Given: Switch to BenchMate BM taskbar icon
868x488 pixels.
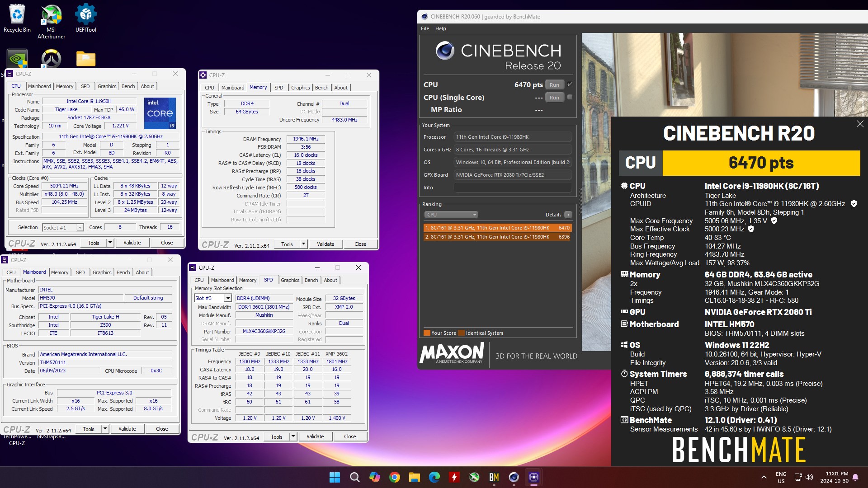Looking at the screenshot, I should pyautogui.click(x=494, y=477).
